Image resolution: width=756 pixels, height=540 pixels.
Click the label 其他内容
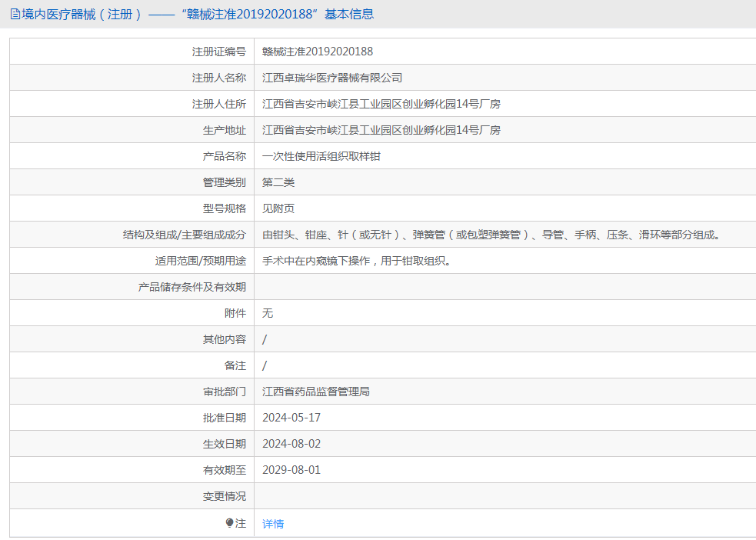(x=225, y=339)
